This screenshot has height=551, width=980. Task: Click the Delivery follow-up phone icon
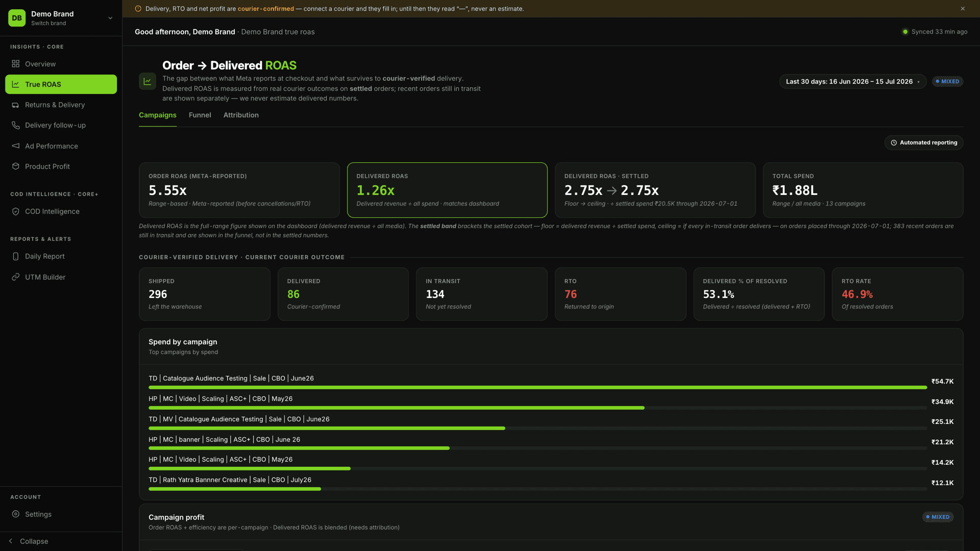(16, 125)
